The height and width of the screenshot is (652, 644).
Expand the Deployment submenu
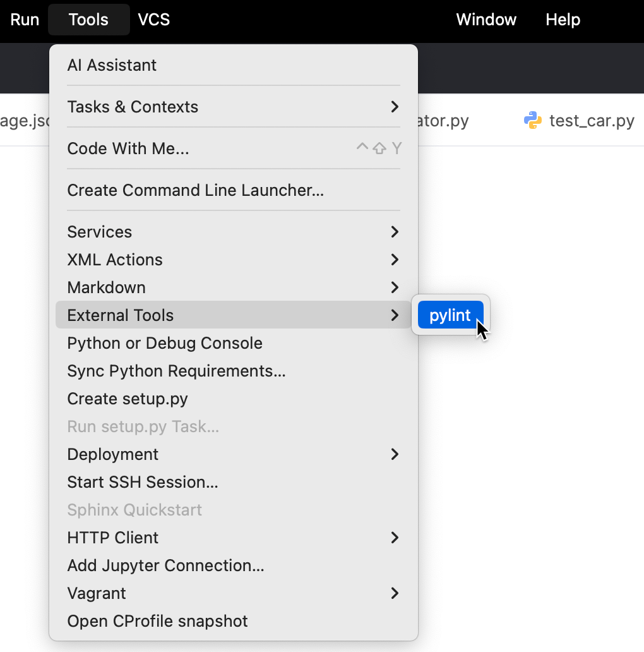[112, 454]
